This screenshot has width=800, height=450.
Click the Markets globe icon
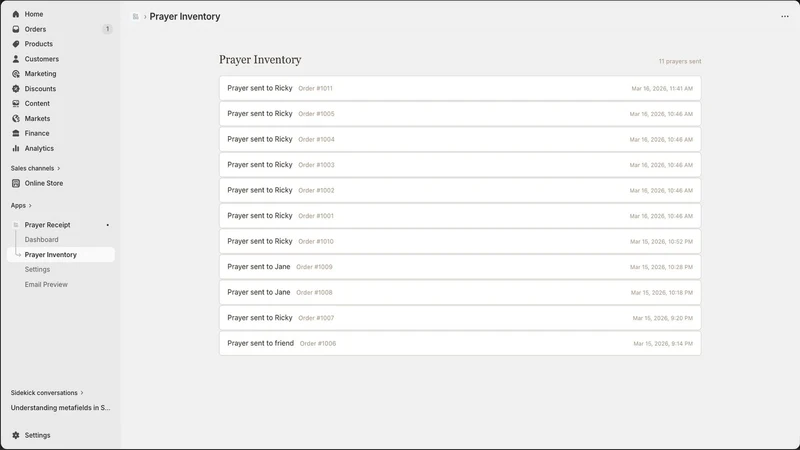[x=16, y=118]
